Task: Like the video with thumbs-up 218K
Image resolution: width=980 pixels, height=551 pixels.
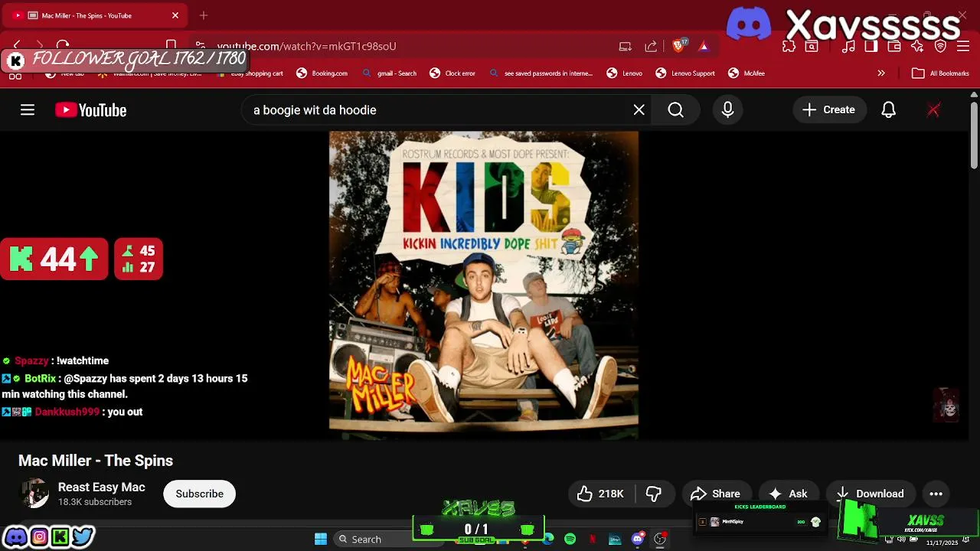Action: (601, 494)
